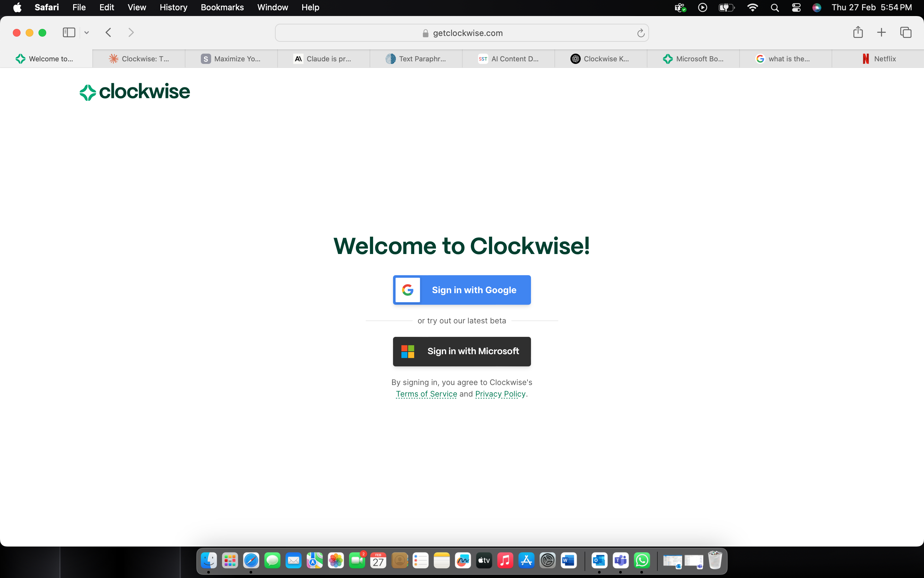Viewport: 924px width, 578px height.
Task: Click the Sign in with Google button
Action: (x=462, y=290)
